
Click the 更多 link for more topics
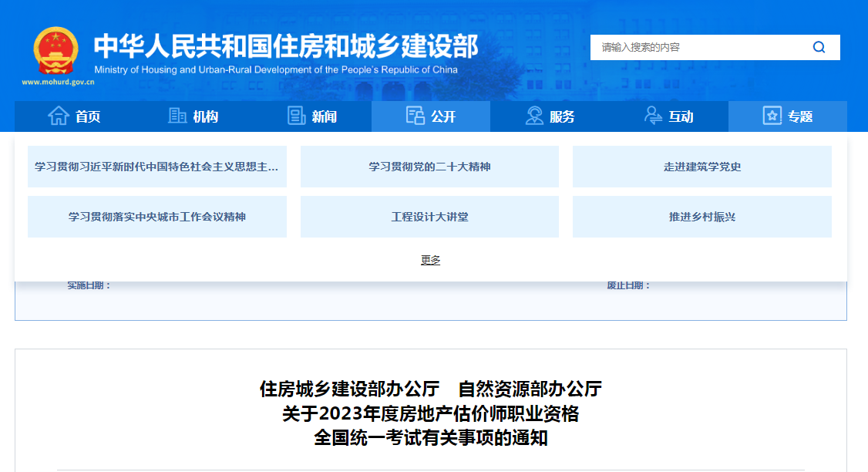(430, 260)
